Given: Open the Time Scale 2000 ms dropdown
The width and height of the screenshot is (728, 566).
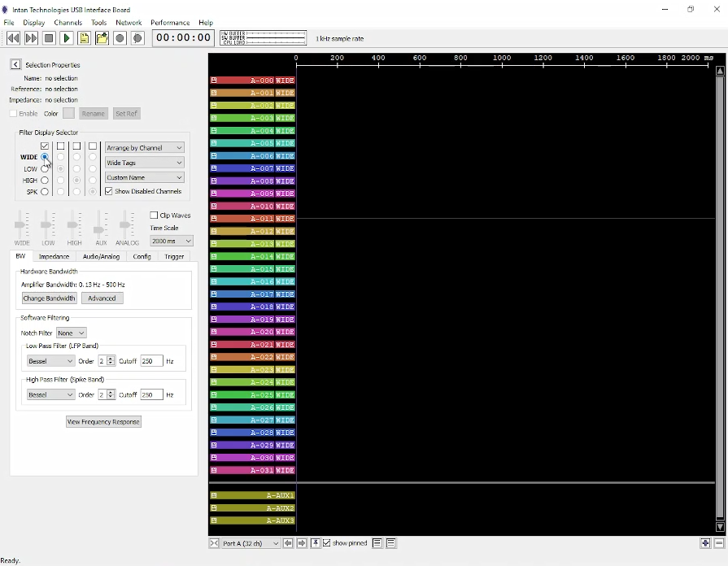Looking at the screenshot, I should tap(171, 241).
